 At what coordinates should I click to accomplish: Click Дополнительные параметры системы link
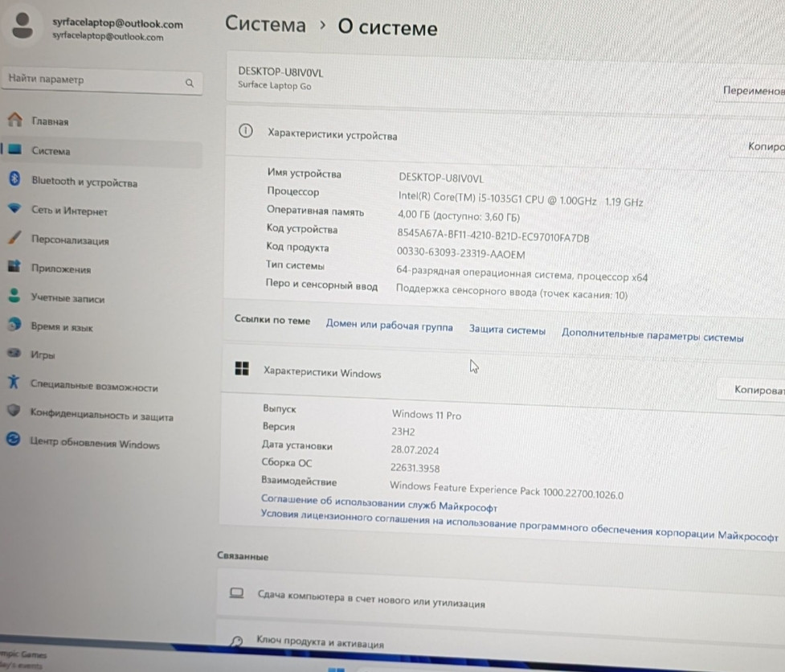click(652, 337)
